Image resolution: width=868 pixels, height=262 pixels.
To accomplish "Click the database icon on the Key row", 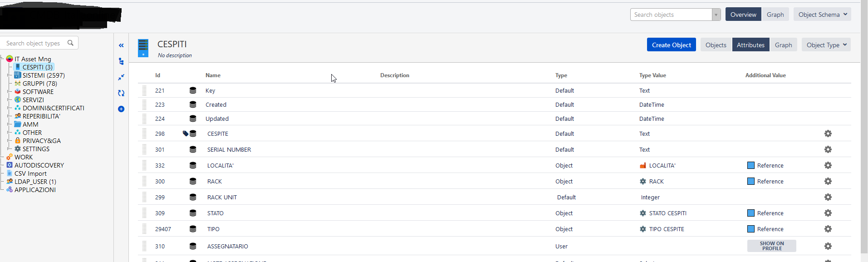I will coord(193,90).
